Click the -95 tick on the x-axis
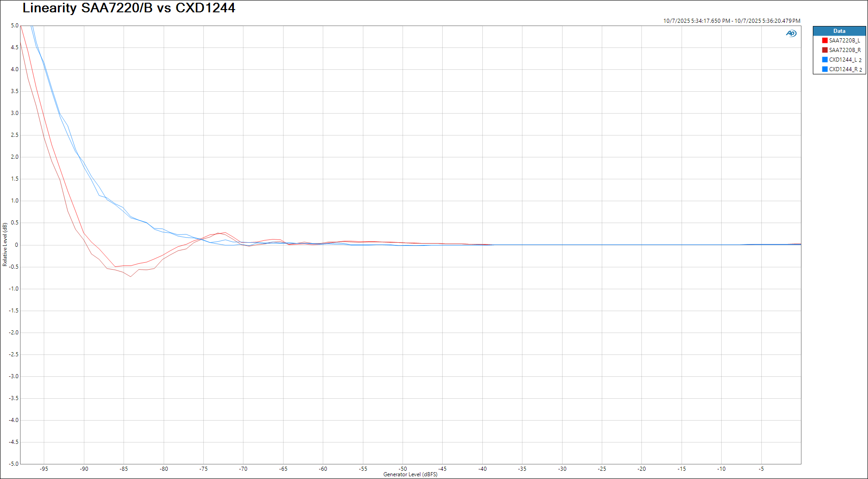The height and width of the screenshot is (479, 868). coord(44,469)
